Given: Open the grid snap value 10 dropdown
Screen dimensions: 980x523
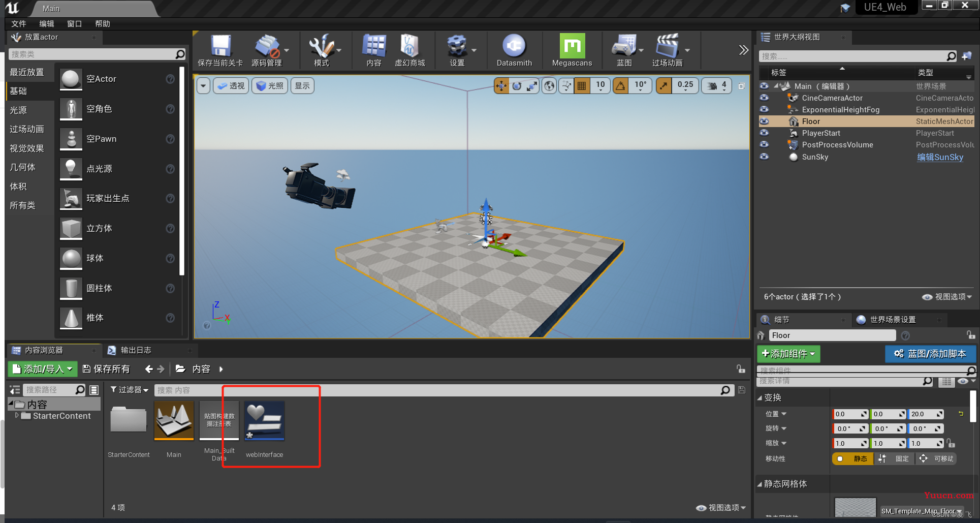Looking at the screenshot, I should coord(600,86).
